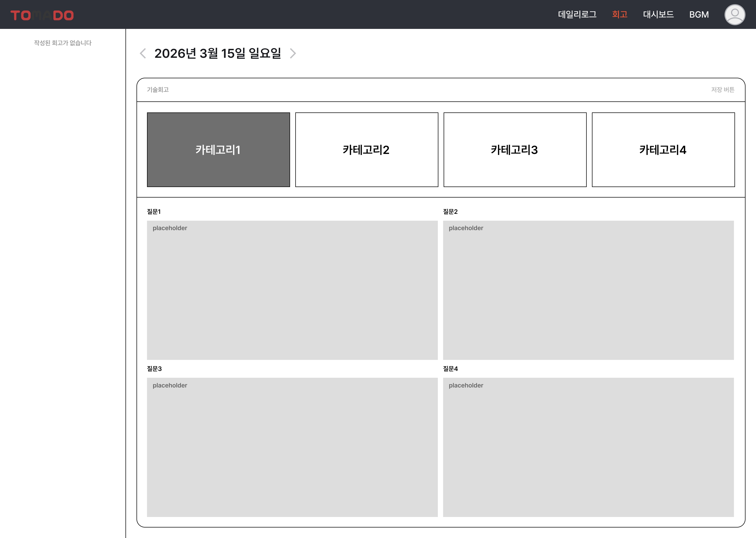Focus the 질문1 text area

pos(292,290)
